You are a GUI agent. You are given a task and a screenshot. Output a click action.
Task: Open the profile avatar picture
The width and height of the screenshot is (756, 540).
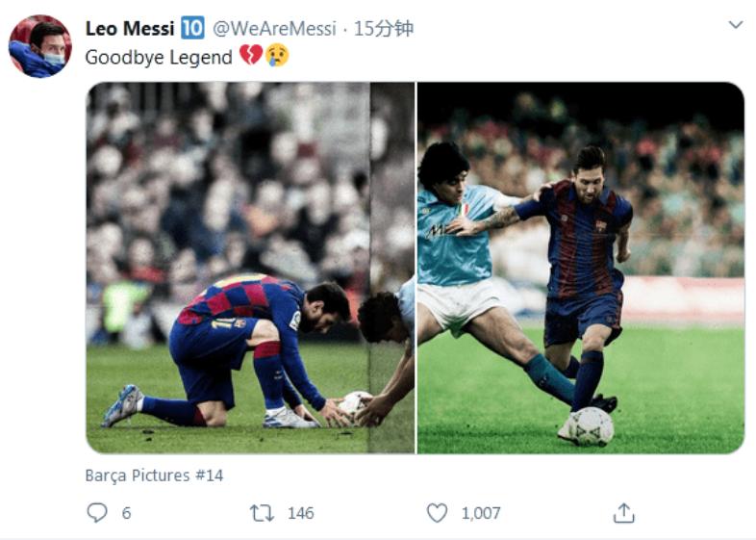pos(39,46)
